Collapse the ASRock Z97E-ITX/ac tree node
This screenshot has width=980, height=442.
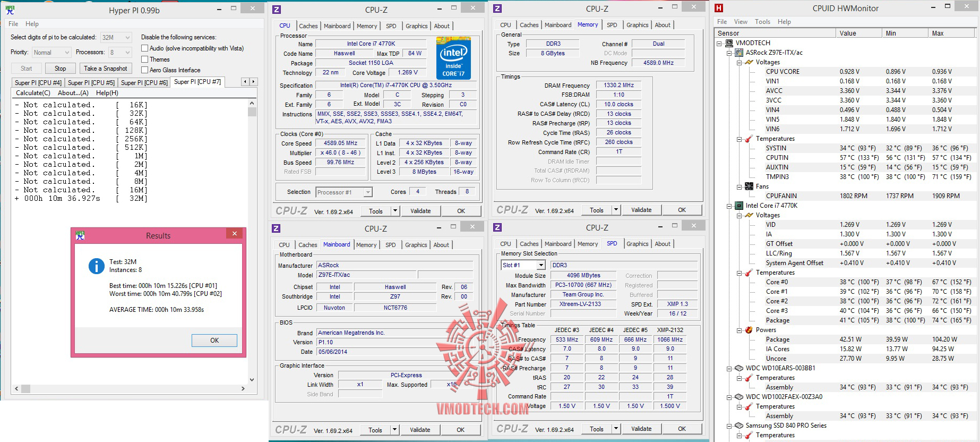(729, 53)
